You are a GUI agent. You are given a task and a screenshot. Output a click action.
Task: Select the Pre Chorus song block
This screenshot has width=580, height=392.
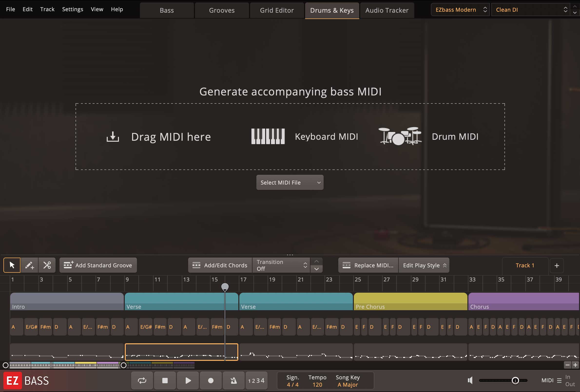(410, 301)
